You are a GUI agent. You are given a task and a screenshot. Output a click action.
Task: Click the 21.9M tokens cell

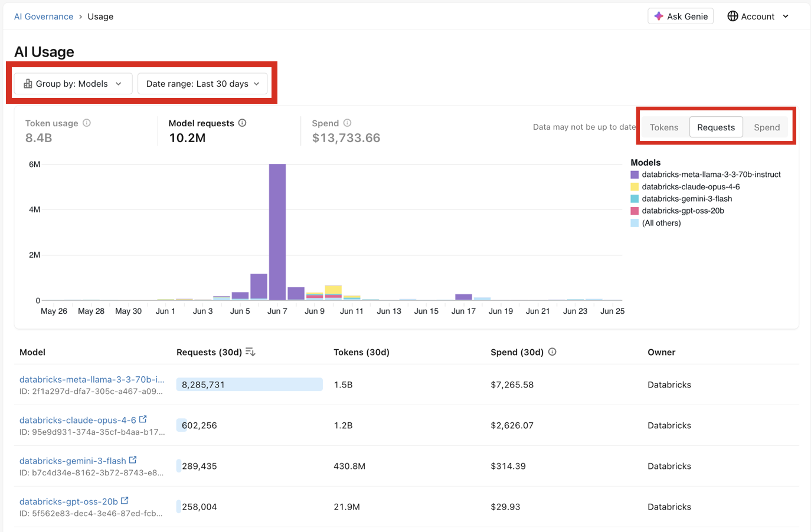pos(347,507)
